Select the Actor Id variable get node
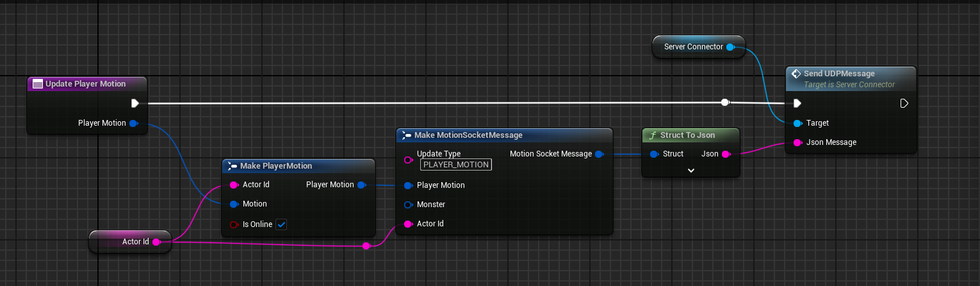Screen dimensions: 980x286 [x=129, y=242]
